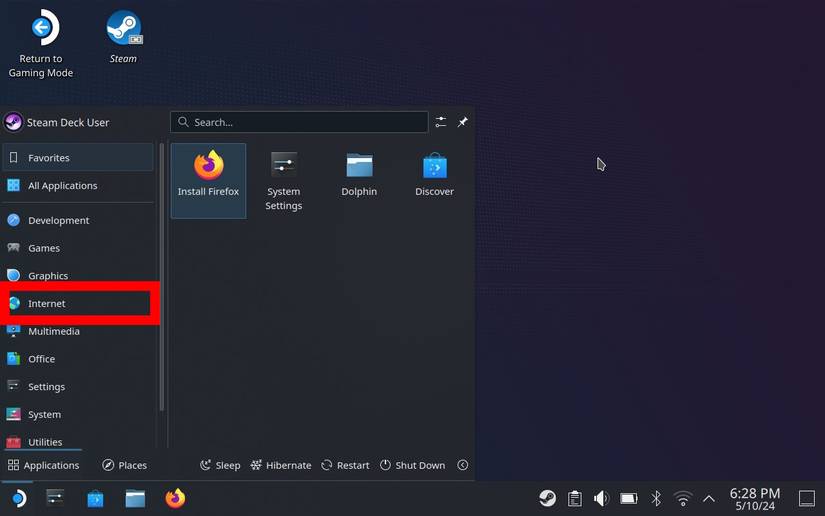The image size is (825, 516).
Task: Expand hidden system tray icons arrow
Action: point(709,498)
